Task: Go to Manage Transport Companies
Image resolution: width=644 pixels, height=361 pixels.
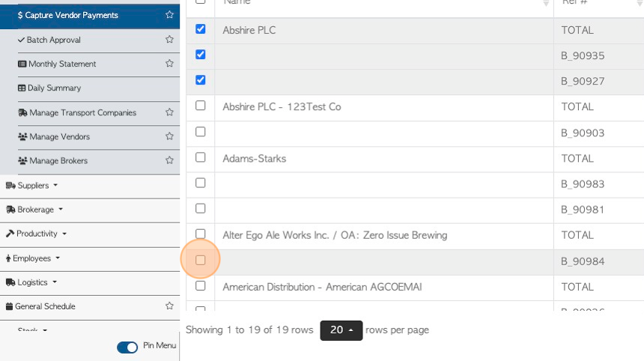Action: (83, 112)
